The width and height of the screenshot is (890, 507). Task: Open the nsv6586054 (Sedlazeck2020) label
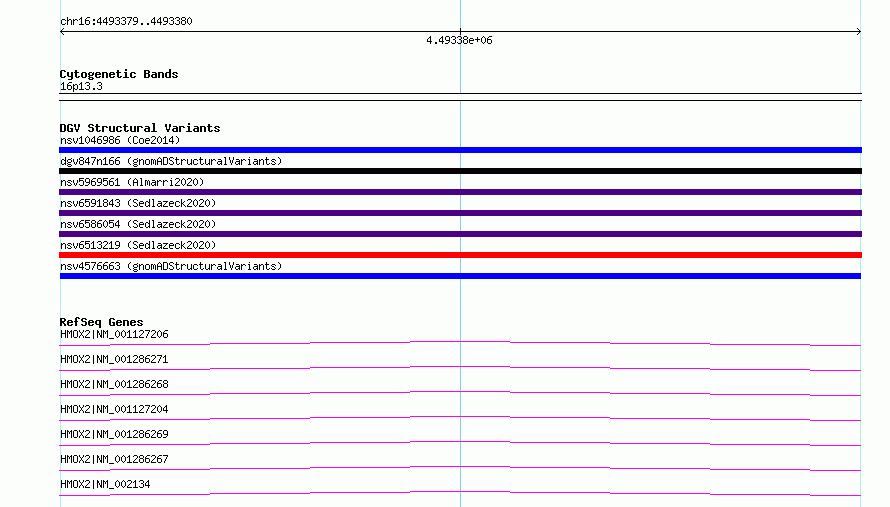(x=138, y=224)
